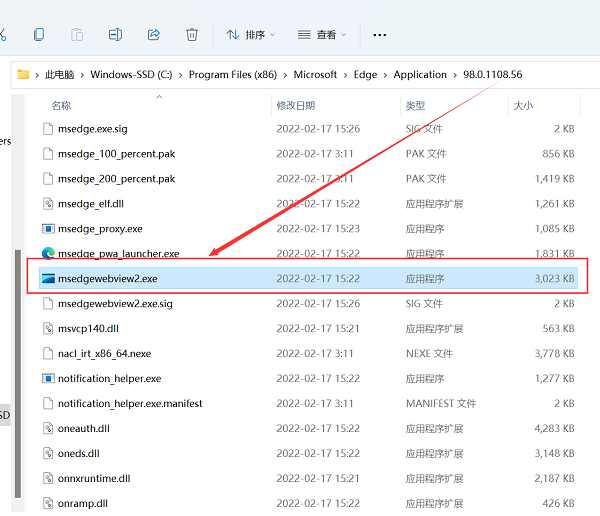
Task: Open the 查看 view dropdown
Action: [x=321, y=35]
